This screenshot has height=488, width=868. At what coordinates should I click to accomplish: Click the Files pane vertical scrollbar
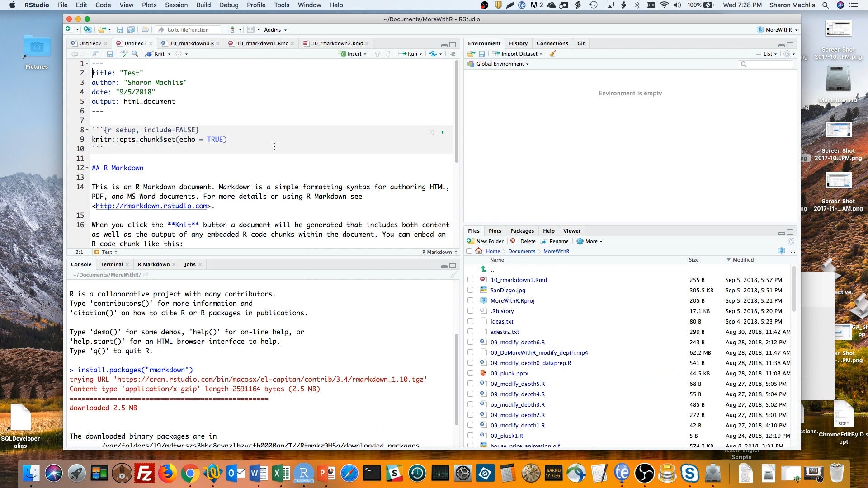[x=793, y=289]
